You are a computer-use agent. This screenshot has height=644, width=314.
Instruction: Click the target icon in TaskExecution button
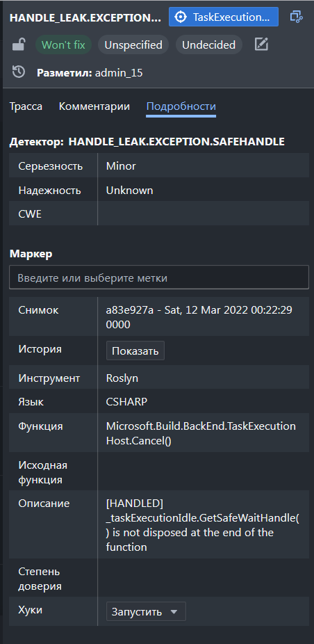pyautogui.click(x=180, y=17)
